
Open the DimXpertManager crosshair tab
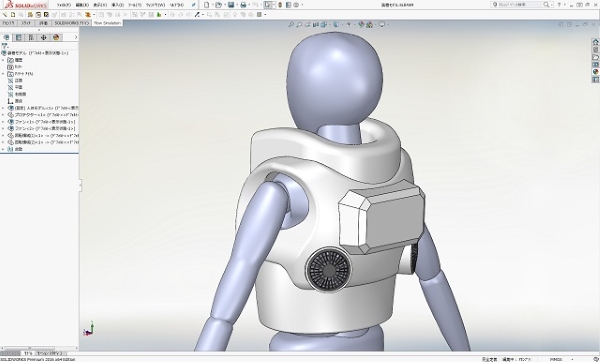click(x=43, y=37)
